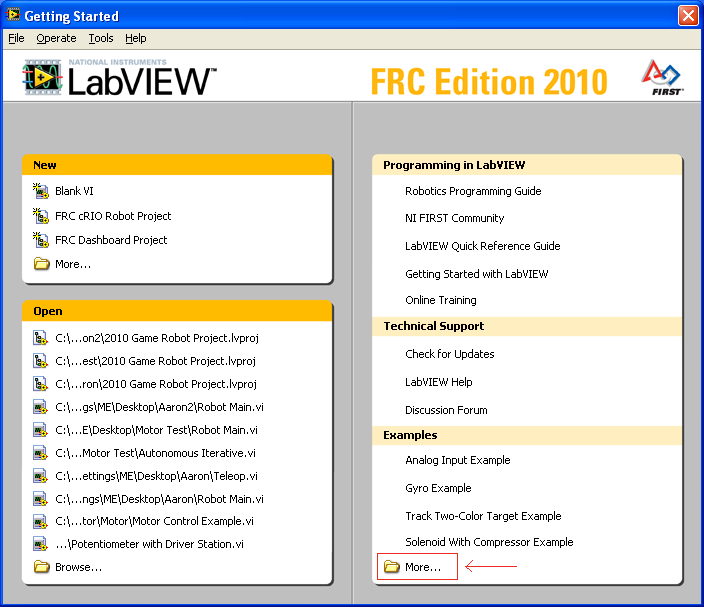
Task: Click VI icon for Aaron\Teleop.vi
Action: (x=40, y=476)
